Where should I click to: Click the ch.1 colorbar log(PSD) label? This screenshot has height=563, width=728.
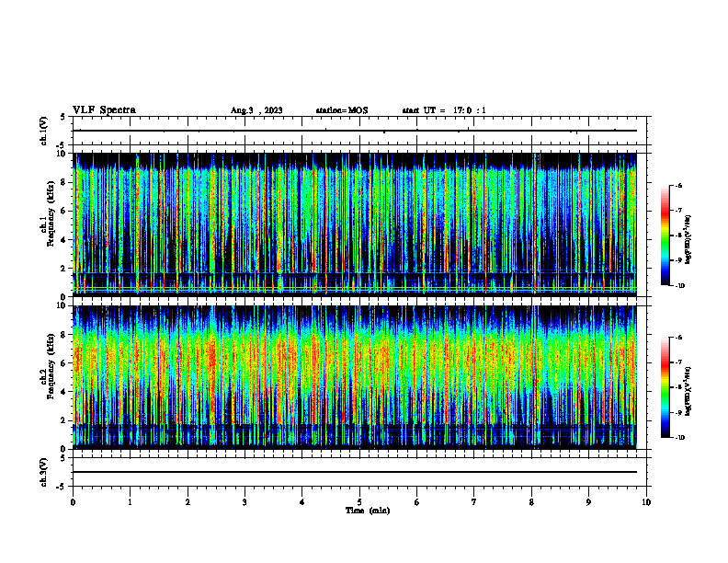point(688,240)
